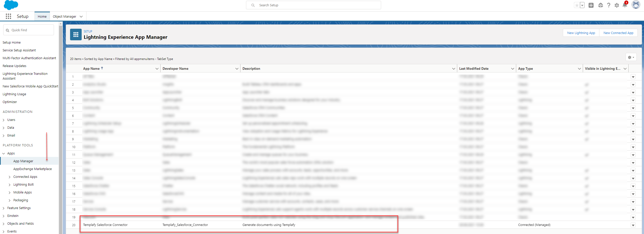
Task: Open Optimizer in sidebar
Action: pyautogui.click(x=10, y=102)
